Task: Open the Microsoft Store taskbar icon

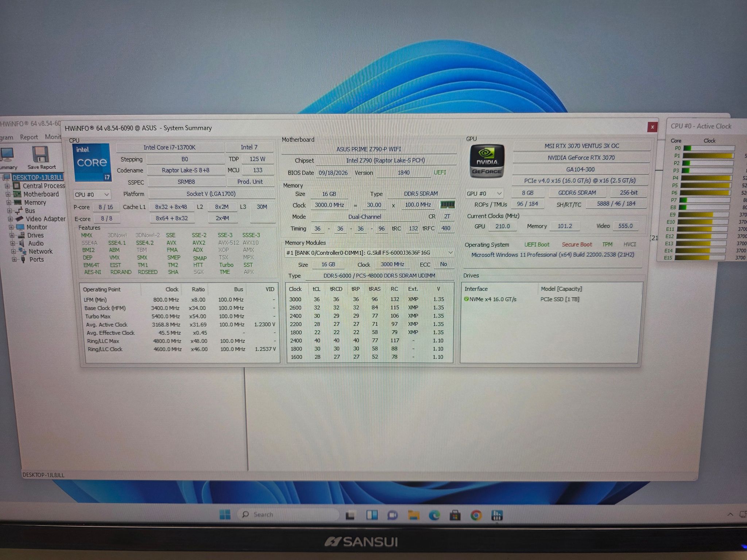Action: [455, 515]
